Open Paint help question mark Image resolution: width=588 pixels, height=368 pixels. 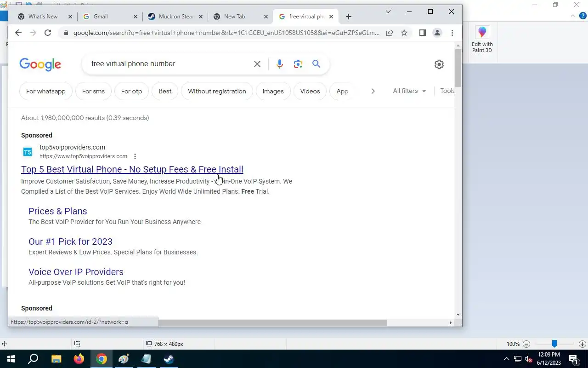pyautogui.click(x=582, y=16)
